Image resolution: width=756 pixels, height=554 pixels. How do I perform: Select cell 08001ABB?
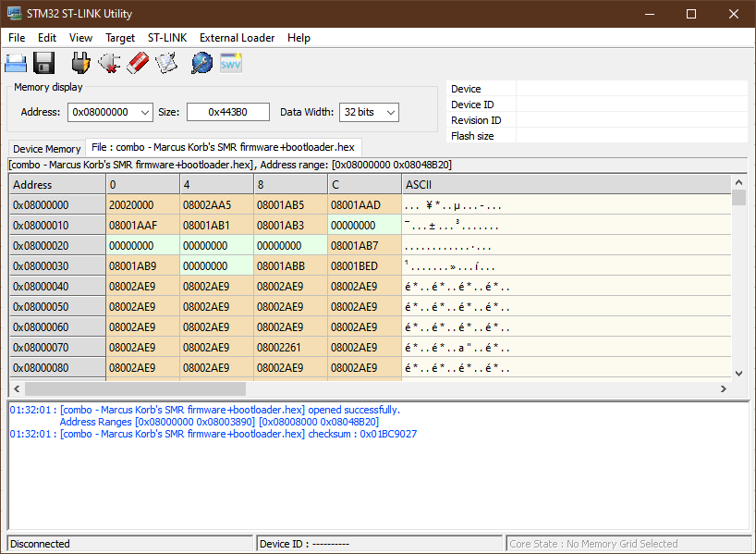(291, 265)
